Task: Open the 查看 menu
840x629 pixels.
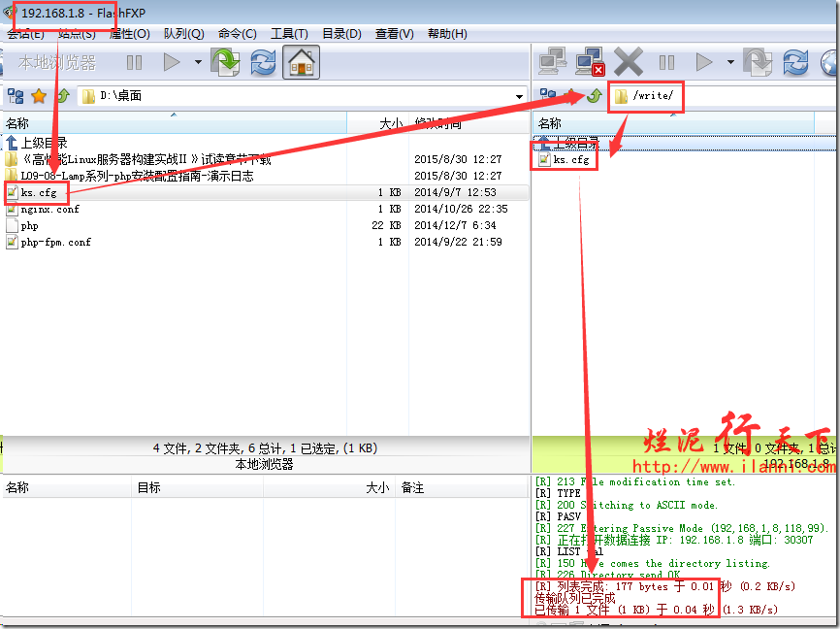Action: [394, 34]
